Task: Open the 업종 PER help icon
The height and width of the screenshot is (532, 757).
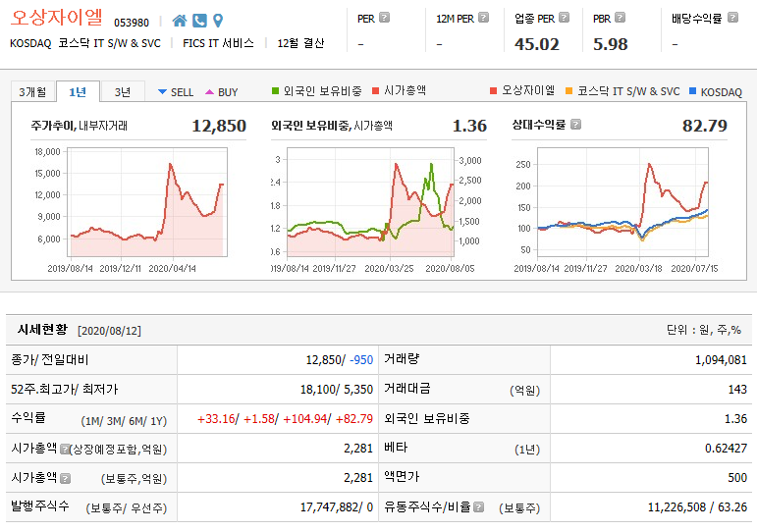Action: [565, 18]
